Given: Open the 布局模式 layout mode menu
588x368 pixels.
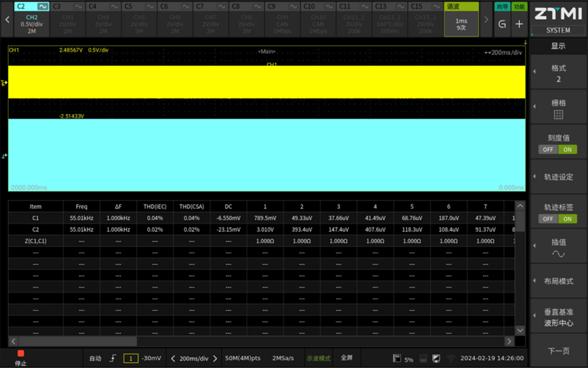Looking at the screenshot, I should (x=558, y=281).
